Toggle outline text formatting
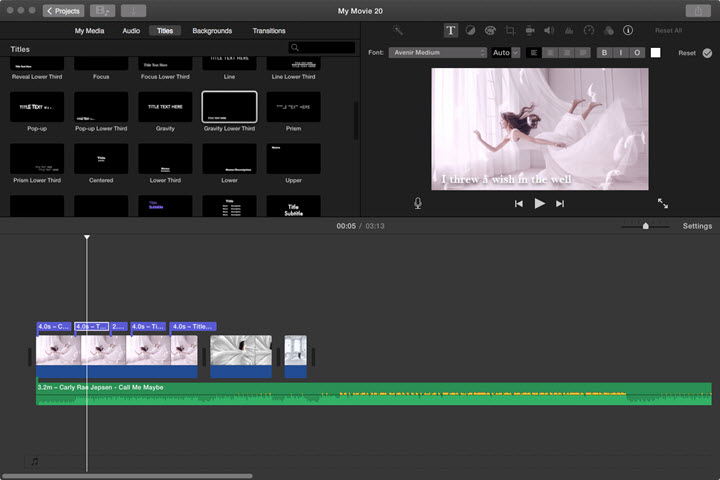Screen dimensions: 720x480 pyautogui.click(x=636, y=53)
